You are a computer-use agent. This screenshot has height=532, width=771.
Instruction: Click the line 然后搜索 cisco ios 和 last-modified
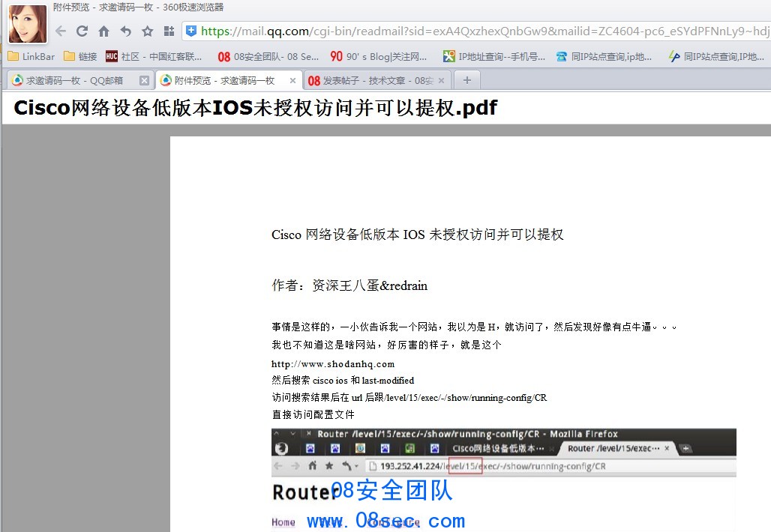click(343, 381)
